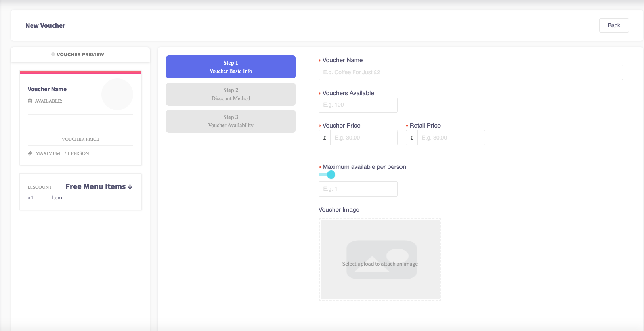Click the Retail Price label

[425, 126]
